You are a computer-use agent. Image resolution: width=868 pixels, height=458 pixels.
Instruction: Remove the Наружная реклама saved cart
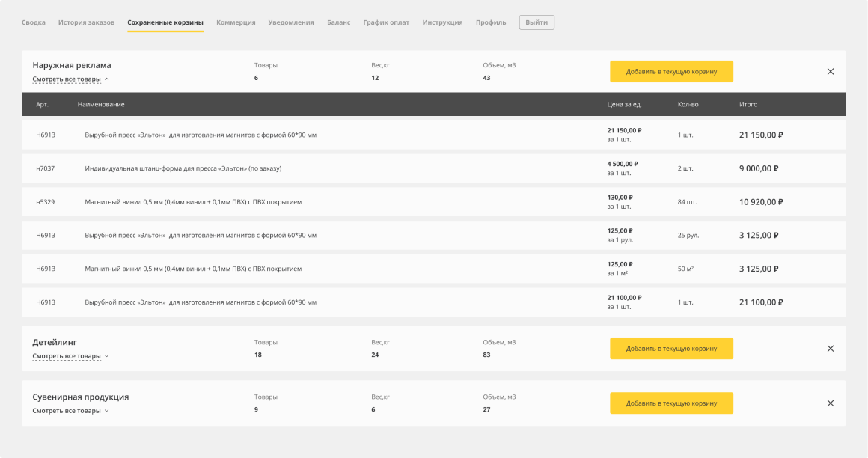point(830,72)
